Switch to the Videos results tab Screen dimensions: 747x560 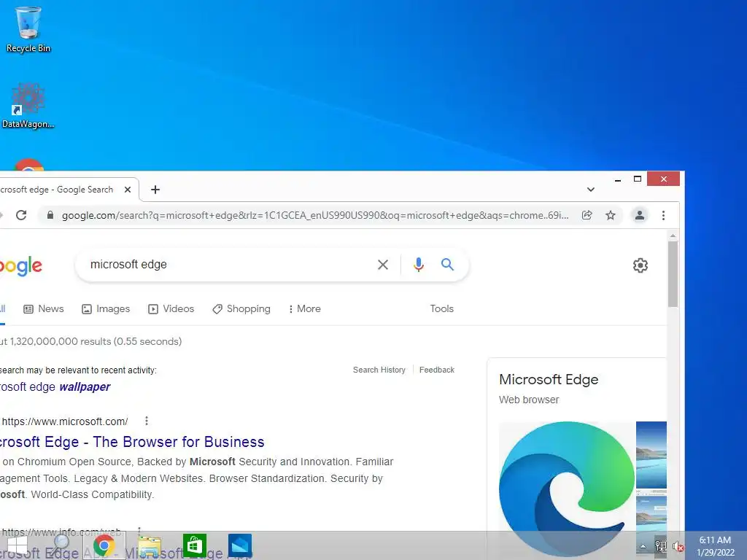[x=171, y=309]
